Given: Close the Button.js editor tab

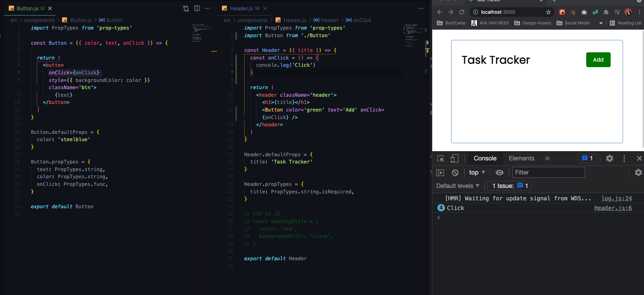Looking at the screenshot, I should (50, 8).
